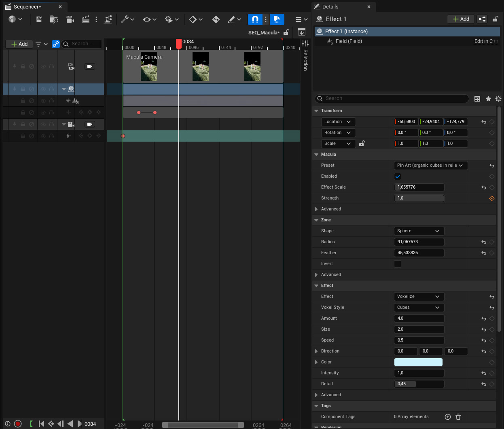Click the highlighted time-snap button beside the magnet
The image size is (504, 429).
point(277,19)
